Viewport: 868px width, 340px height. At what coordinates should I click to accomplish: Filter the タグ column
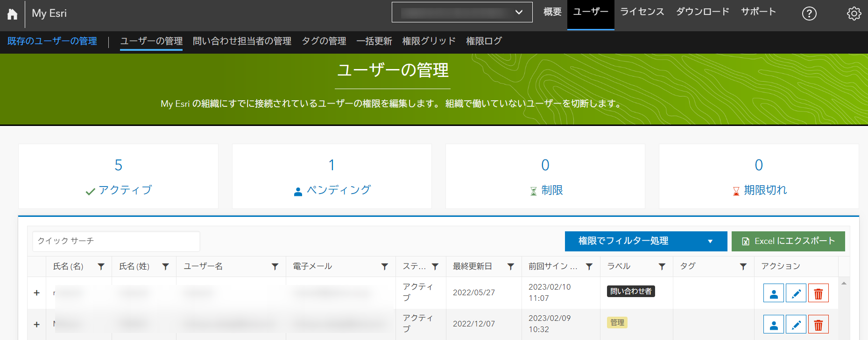click(743, 266)
